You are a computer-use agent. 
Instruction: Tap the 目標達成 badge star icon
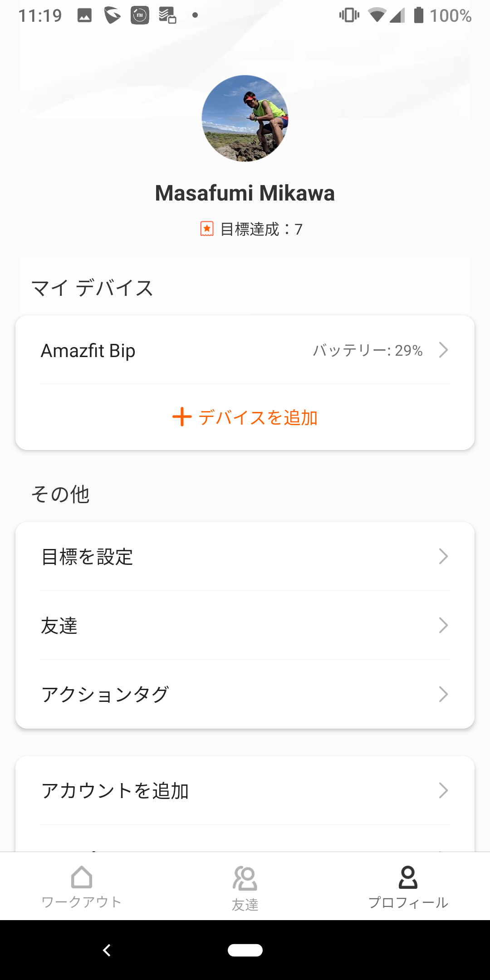(207, 229)
